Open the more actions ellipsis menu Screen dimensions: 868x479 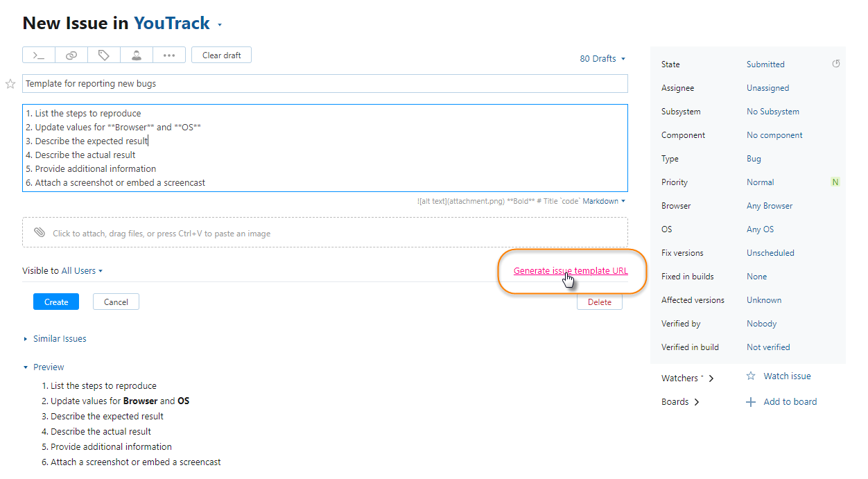[169, 55]
